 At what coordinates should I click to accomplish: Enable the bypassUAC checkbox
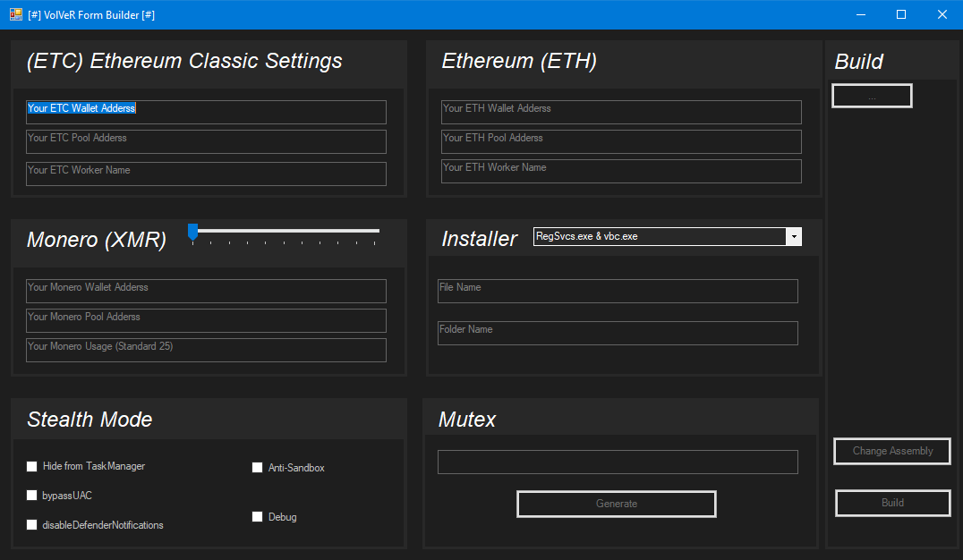[x=32, y=496]
